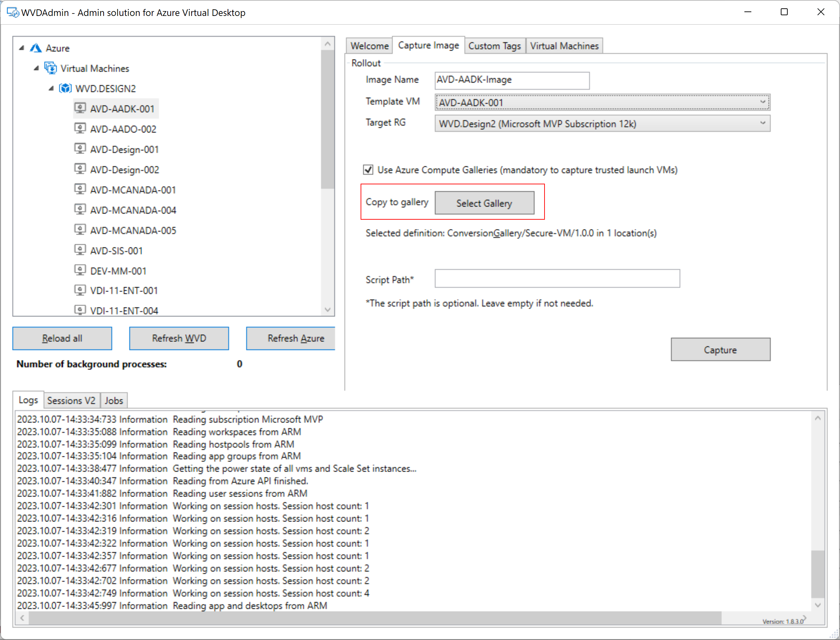Click the WVDAdmin app icon in title bar
Screen dimensions: 840x640
(13, 12)
